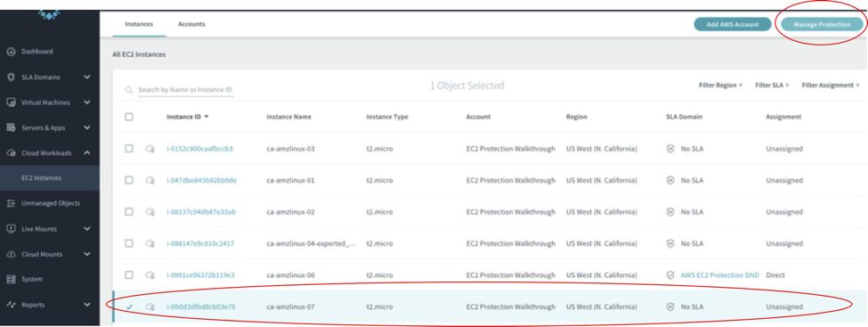Click the Virtual Machines sidebar icon
Screen dimensions: 868x327
pyautogui.click(x=11, y=102)
